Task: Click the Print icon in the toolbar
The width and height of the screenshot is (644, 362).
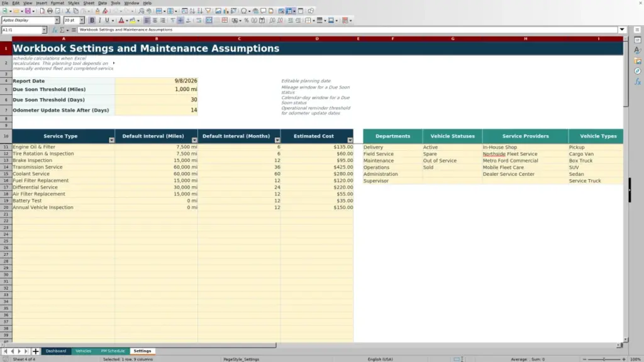Action: 50,11
